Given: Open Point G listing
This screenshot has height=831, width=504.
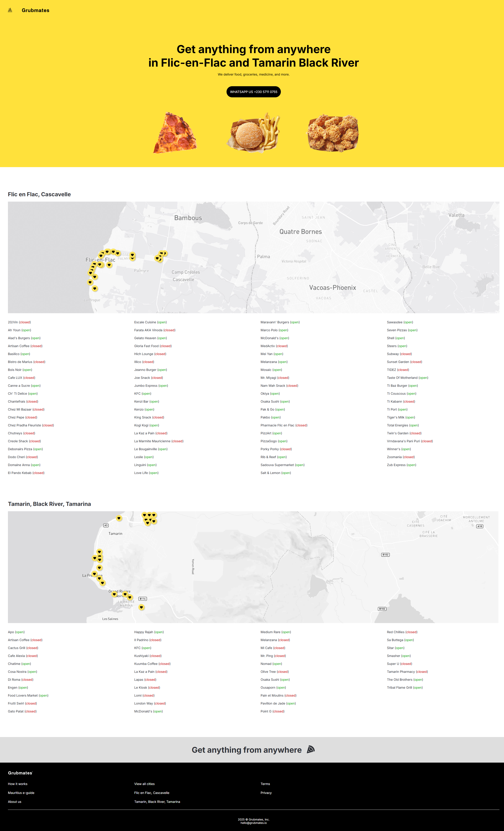Looking at the screenshot, I should 272,711.
